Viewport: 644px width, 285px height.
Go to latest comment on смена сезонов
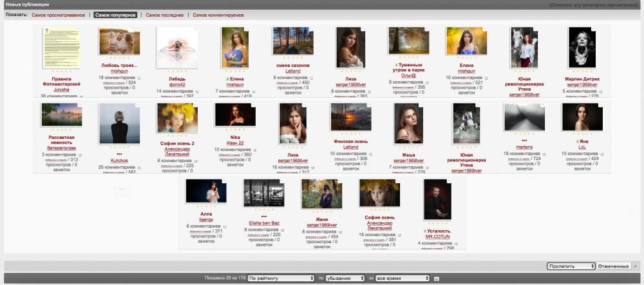[312, 77]
